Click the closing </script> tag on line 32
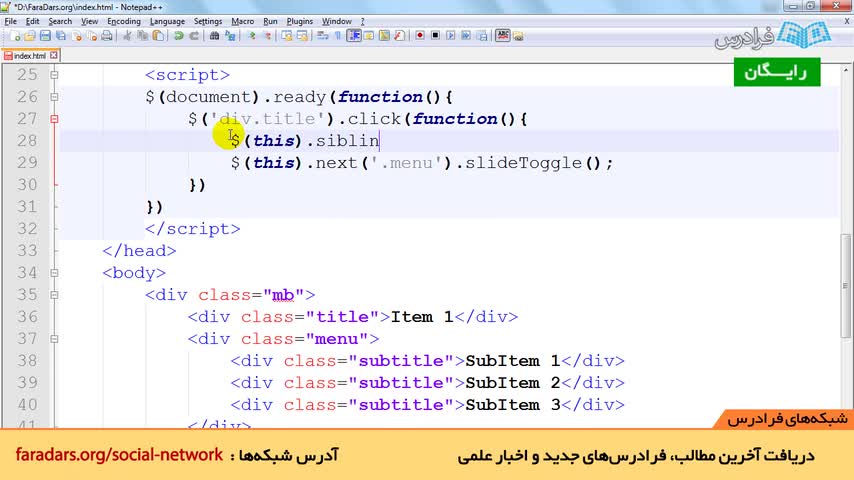 [x=192, y=229]
